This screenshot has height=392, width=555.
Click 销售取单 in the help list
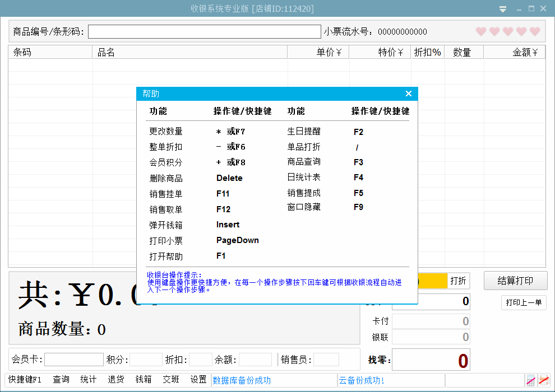pos(165,209)
